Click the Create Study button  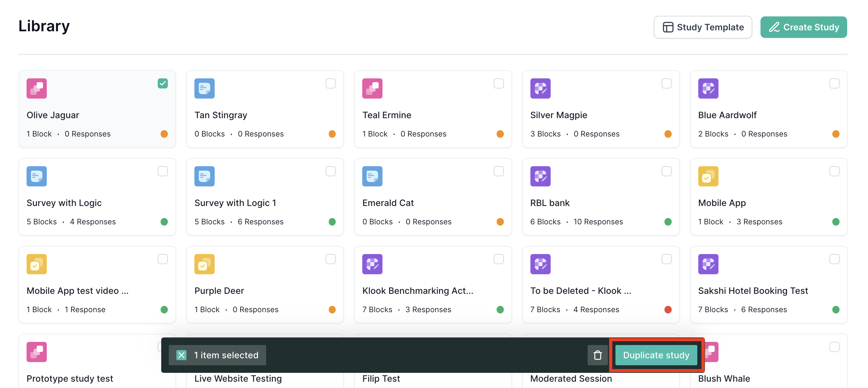point(803,27)
